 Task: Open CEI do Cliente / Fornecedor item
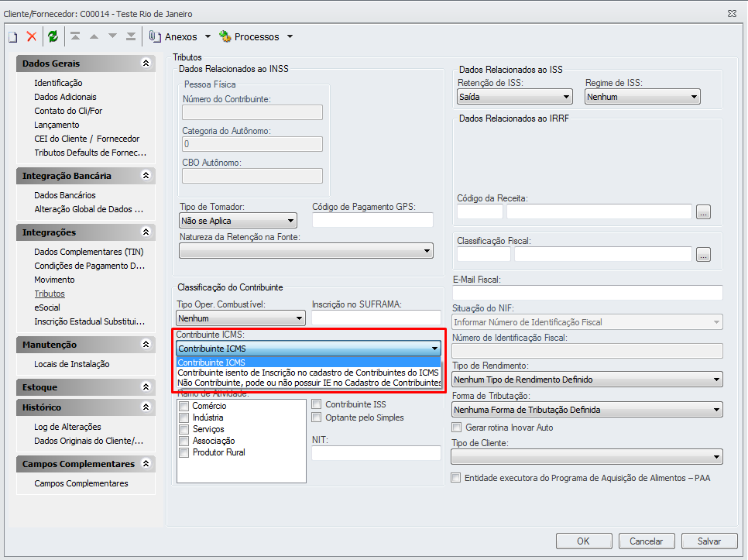(87, 139)
